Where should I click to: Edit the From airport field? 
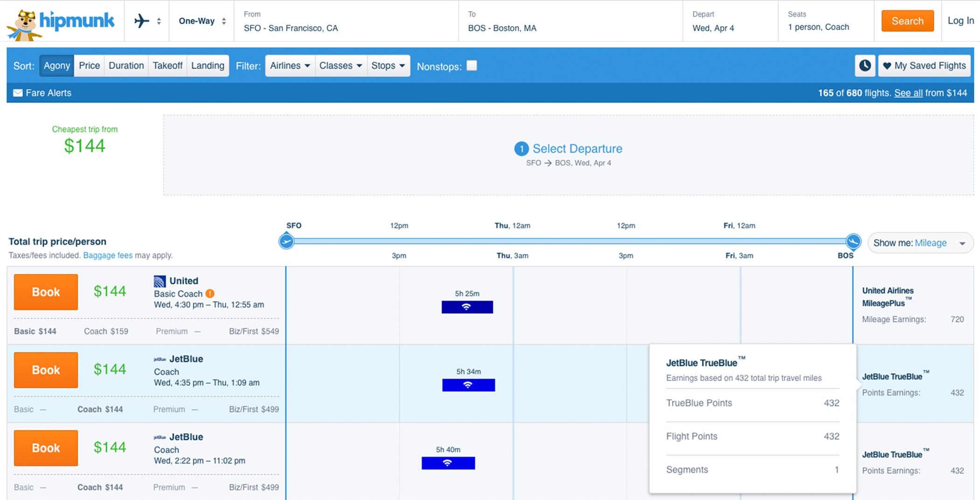click(346, 21)
